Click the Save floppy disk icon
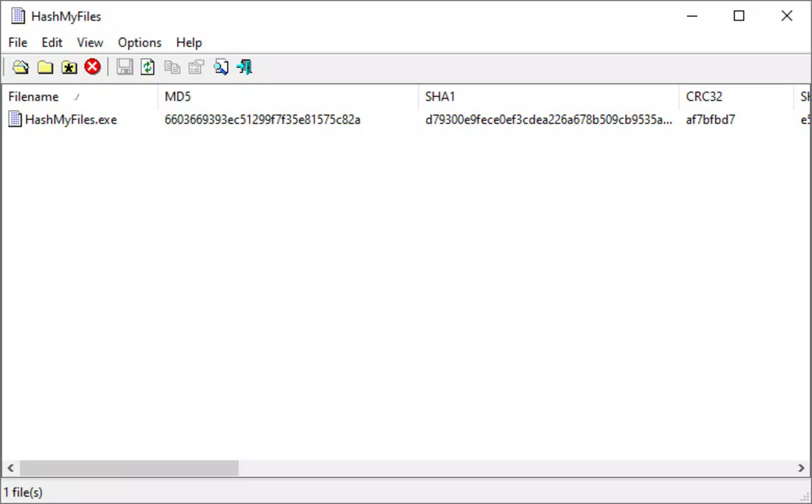The image size is (812, 504). (x=125, y=67)
